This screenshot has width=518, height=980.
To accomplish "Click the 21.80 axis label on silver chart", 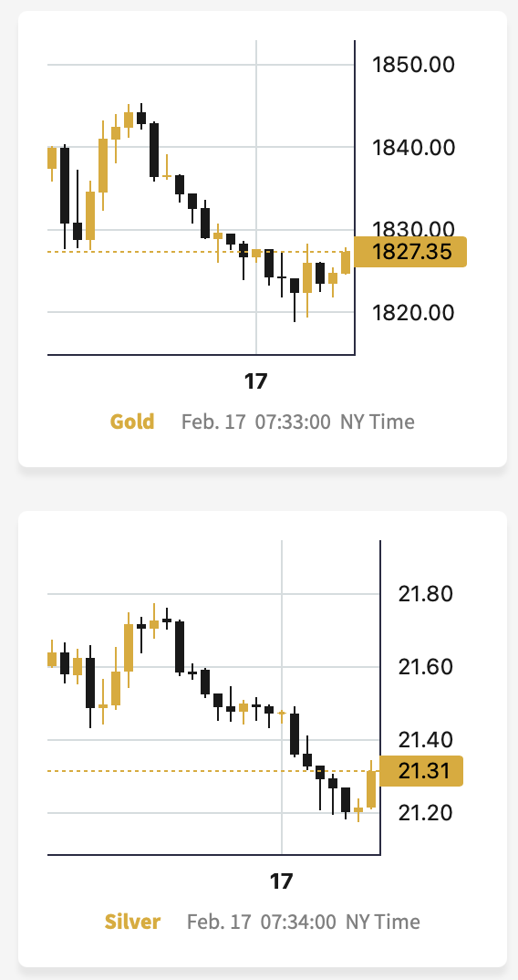I will click(426, 594).
